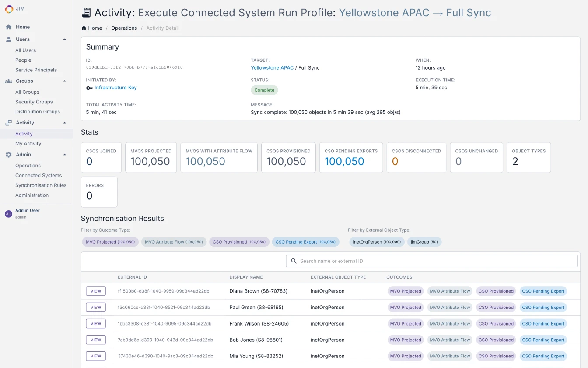Click the Groups people icon
The width and height of the screenshot is (588, 368).
(x=8, y=81)
